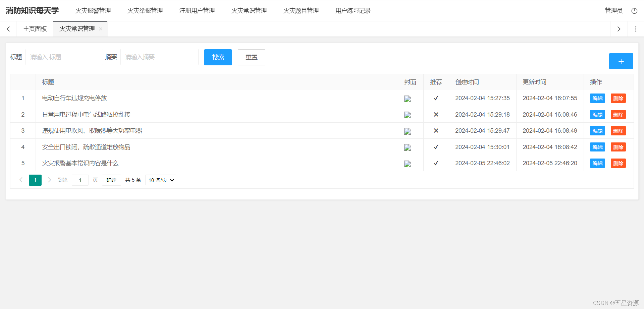This screenshot has width=644, height=309.
Task: Delete the 违规使用电吹风 row
Action: tap(618, 131)
